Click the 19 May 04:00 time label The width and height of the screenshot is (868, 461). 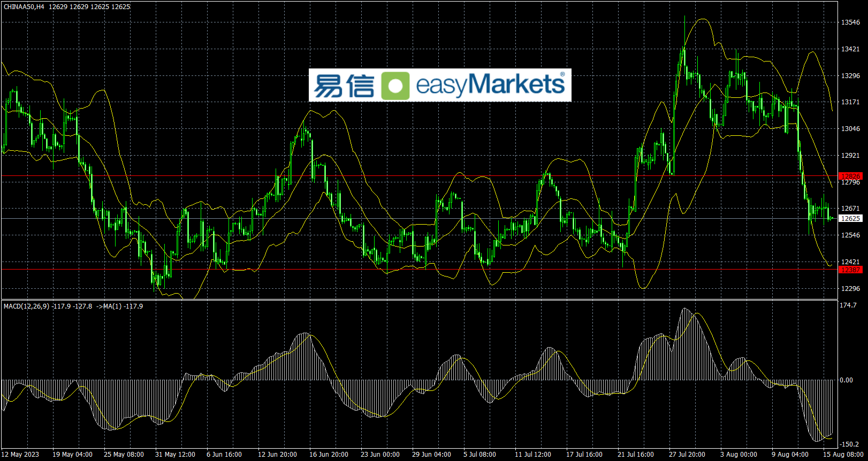pos(72,455)
